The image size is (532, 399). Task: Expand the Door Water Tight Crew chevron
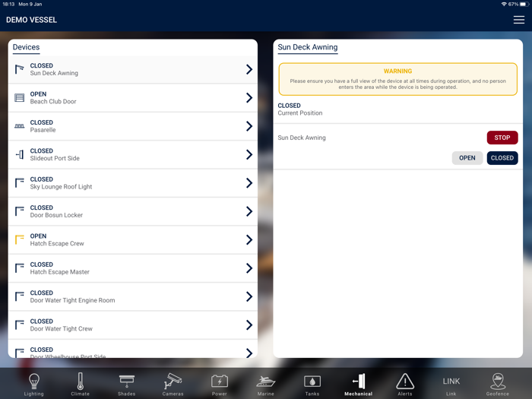(249, 325)
